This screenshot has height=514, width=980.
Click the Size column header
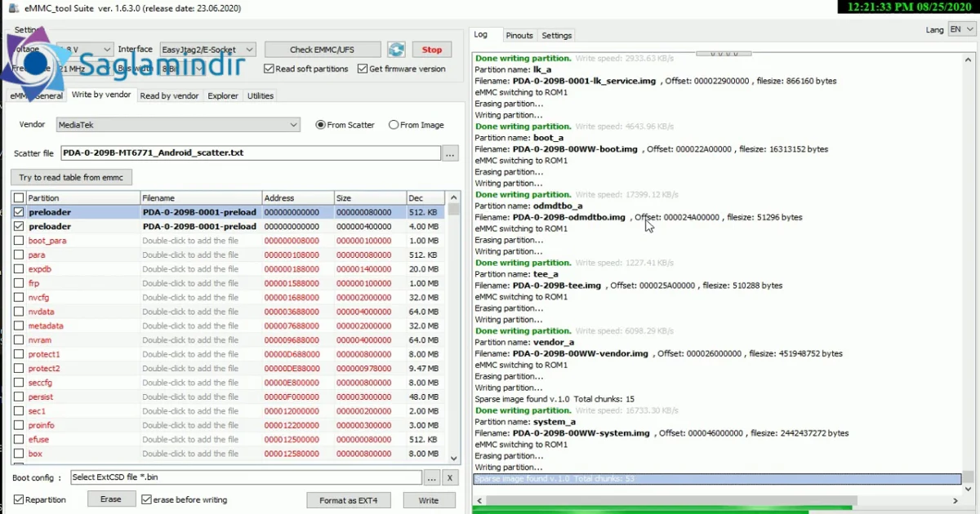tap(370, 198)
